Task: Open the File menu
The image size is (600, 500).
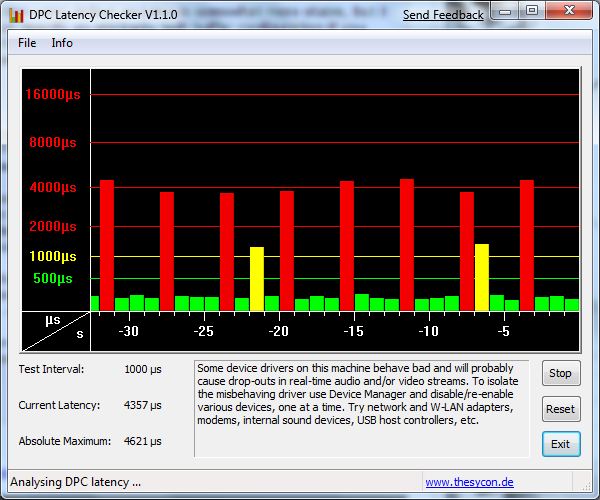Action: [x=27, y=43]
